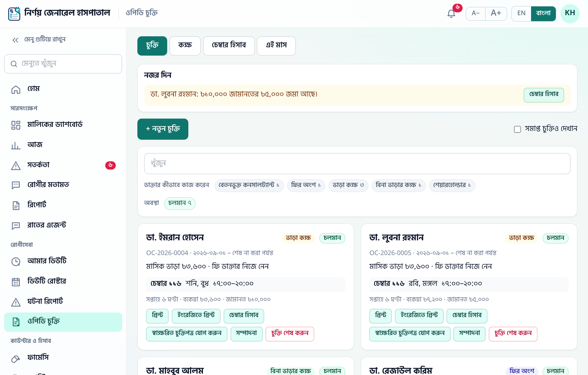Click the KH user avatar
This screenshot has width=588, height=375.
click(570, 13)
